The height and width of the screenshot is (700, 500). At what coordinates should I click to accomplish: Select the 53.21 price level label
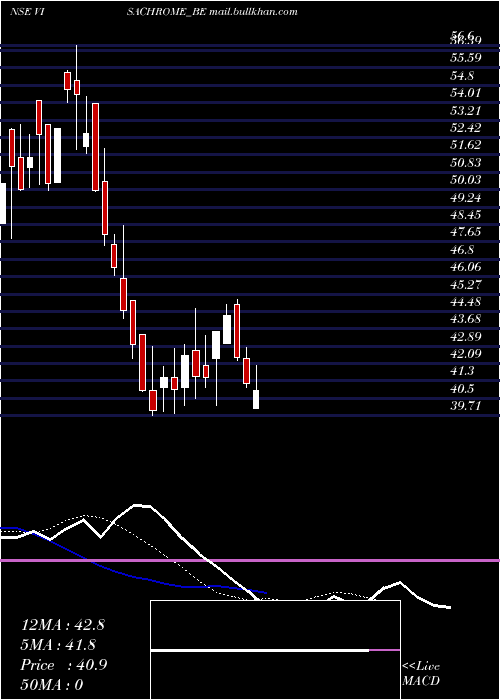click(466, 110)
